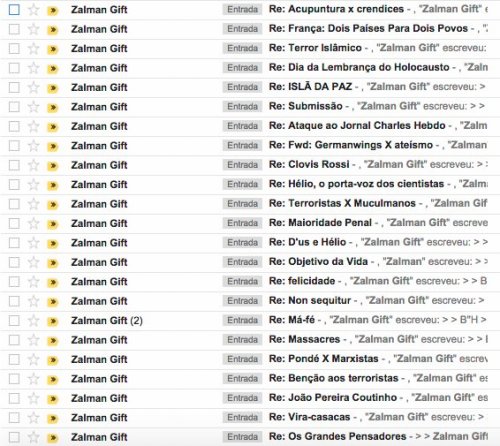Click importance marker for 'Ataque ao Jornal' email
Image resolution: width=500 pixels, height=446 pixels.
53,127
